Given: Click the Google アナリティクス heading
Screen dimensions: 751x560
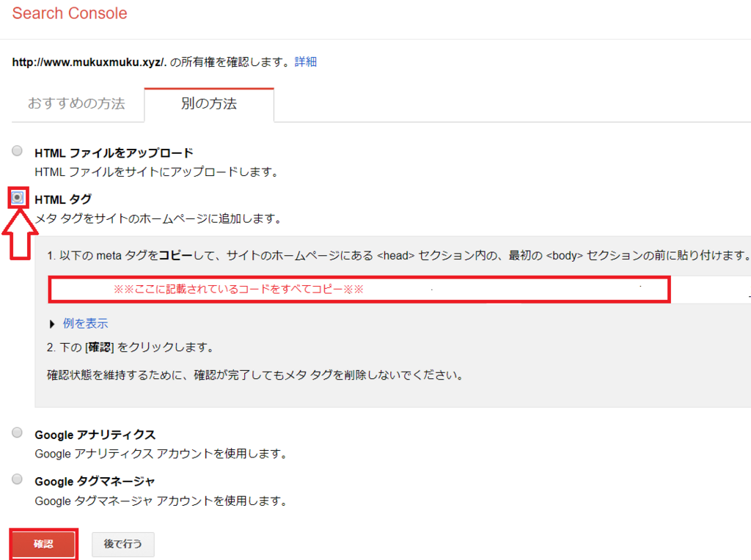Looking at the screenshot, I should (95, 435).
